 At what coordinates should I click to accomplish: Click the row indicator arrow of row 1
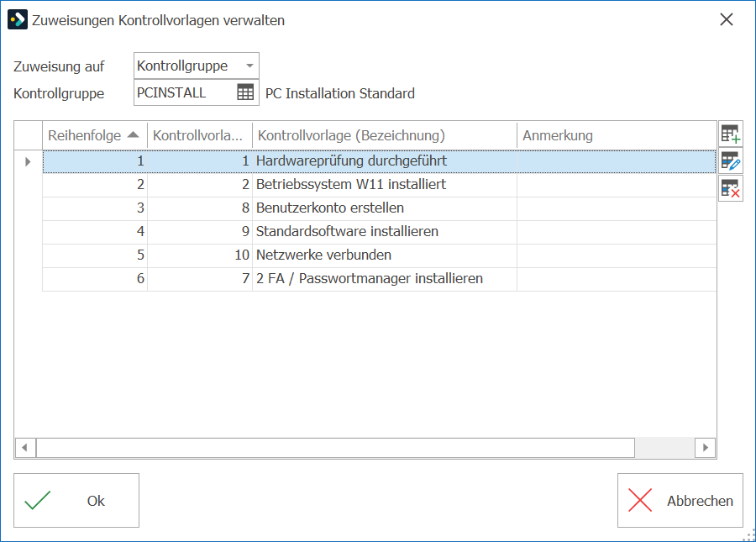[28, 161]
